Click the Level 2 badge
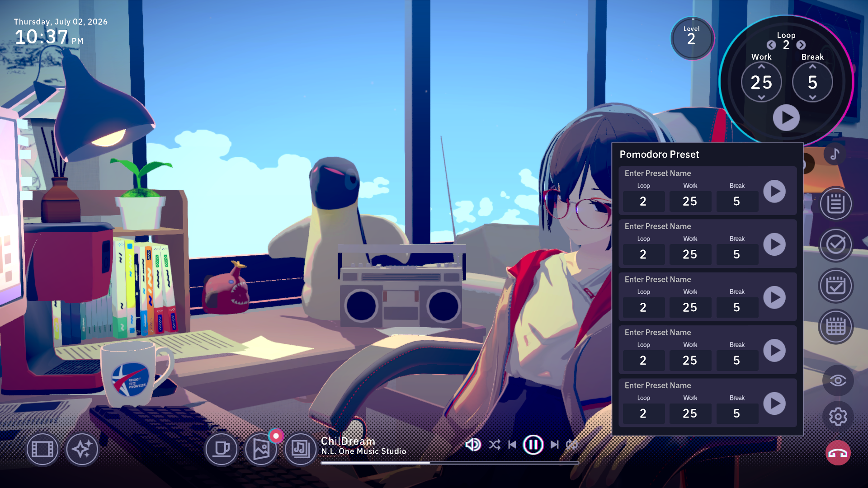Viewport: 868px width, 488px height. pyautogui.click(x=691, y=38)
